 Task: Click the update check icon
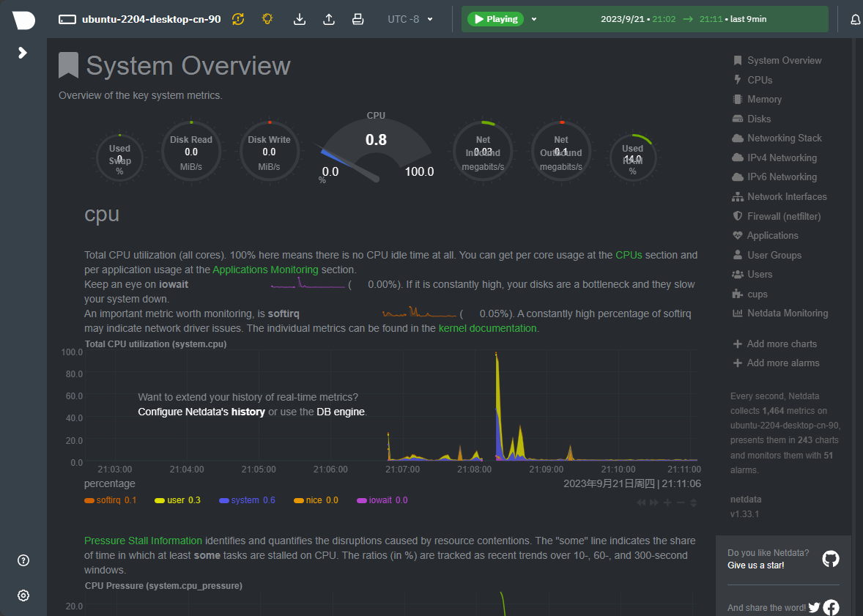click(x=238, y=19)
